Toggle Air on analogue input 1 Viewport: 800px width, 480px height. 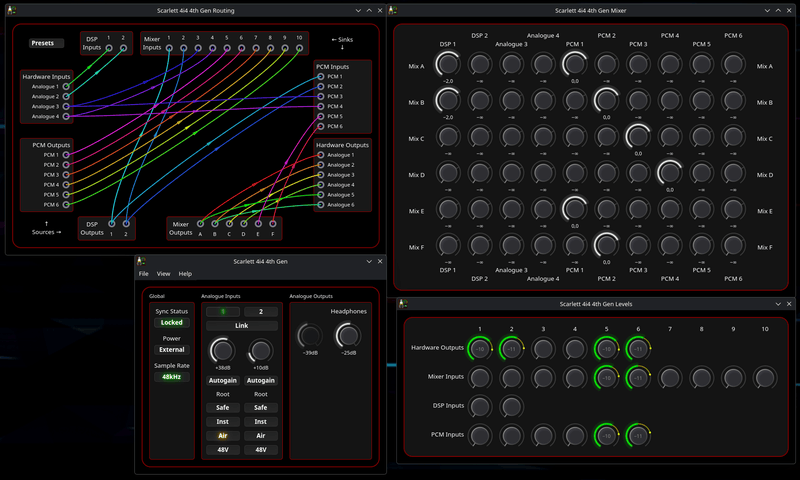(222, 436)
